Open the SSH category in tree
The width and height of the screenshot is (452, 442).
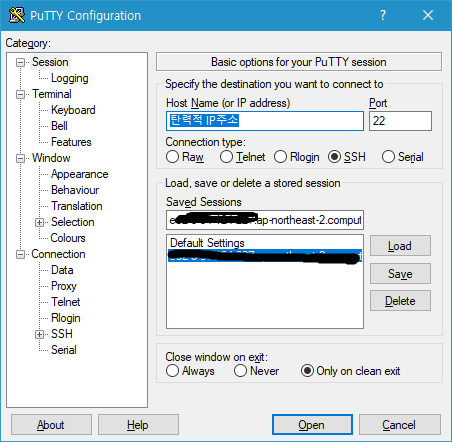tap(62, 334)
